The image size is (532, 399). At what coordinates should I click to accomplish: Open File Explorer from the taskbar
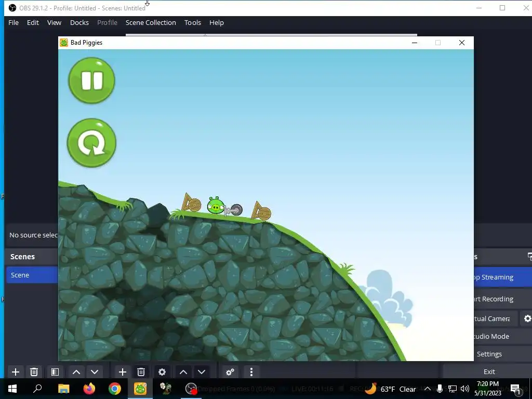(x=64, y=389)
